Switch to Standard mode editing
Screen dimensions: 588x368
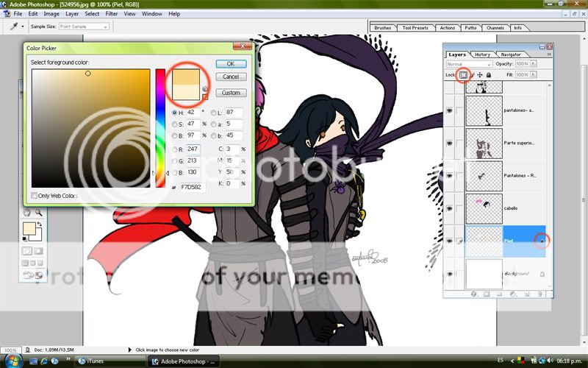[x=27, y=251]
